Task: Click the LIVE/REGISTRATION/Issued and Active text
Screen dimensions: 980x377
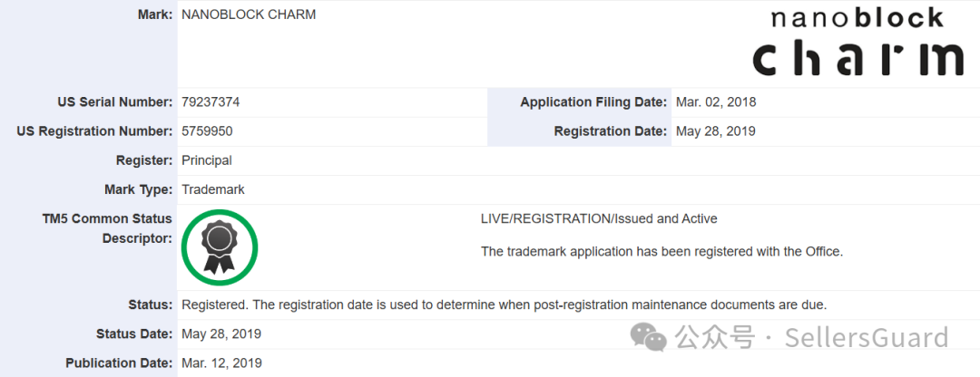Action: [599, 218]
